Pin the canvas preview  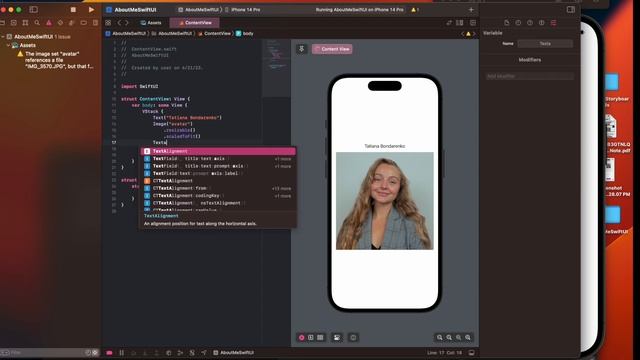coord(302,49)
